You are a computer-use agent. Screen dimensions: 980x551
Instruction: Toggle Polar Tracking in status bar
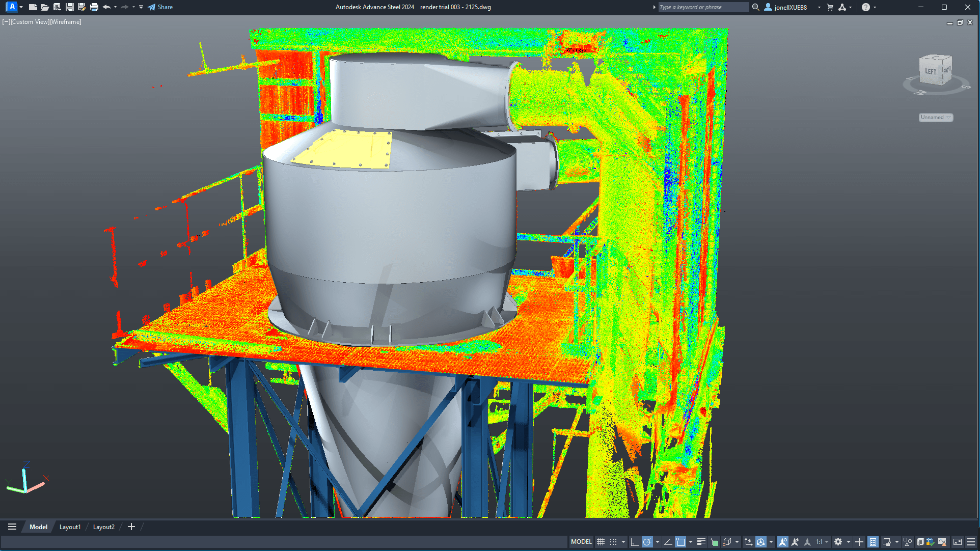(x=647, y=542)
